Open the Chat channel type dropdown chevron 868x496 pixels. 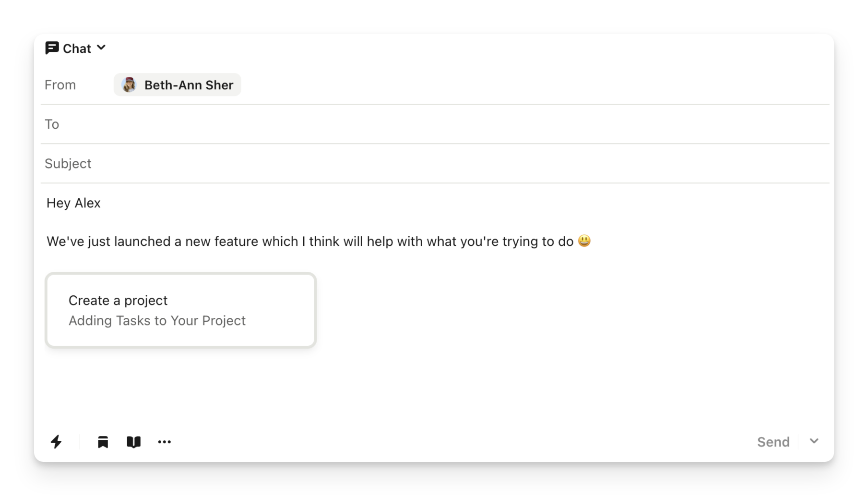[x=101, y=48]
